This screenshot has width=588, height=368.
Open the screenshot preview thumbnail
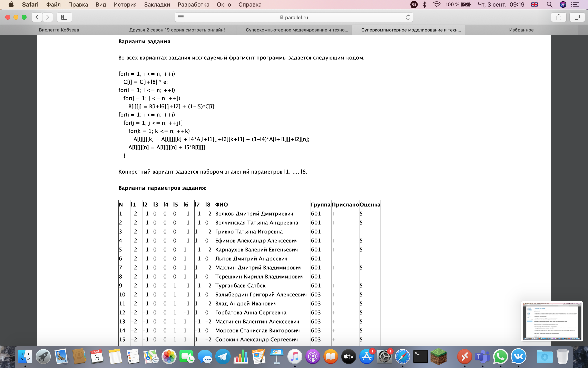pos(552,321)
